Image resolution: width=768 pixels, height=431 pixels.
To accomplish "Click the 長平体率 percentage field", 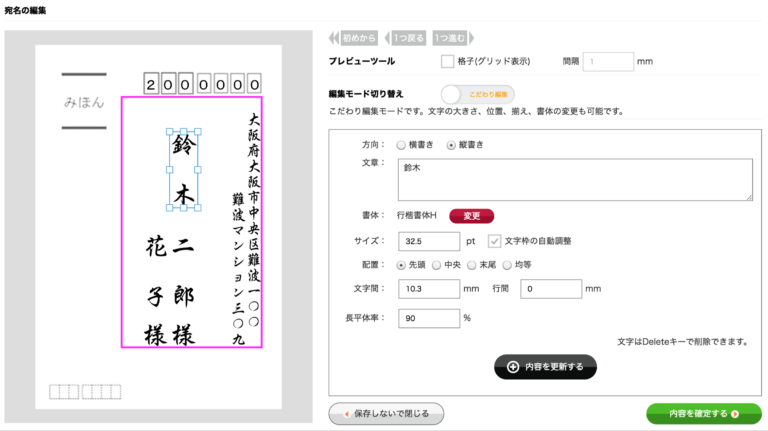I will point(427,318).
